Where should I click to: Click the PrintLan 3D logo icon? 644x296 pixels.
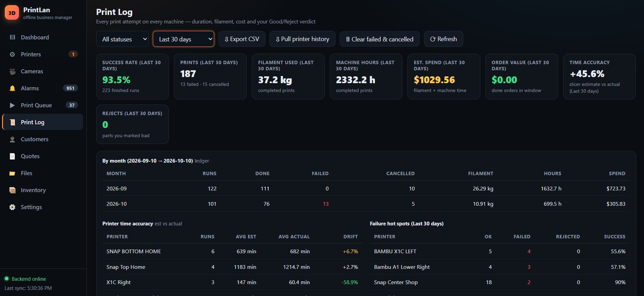pos(12,13)
